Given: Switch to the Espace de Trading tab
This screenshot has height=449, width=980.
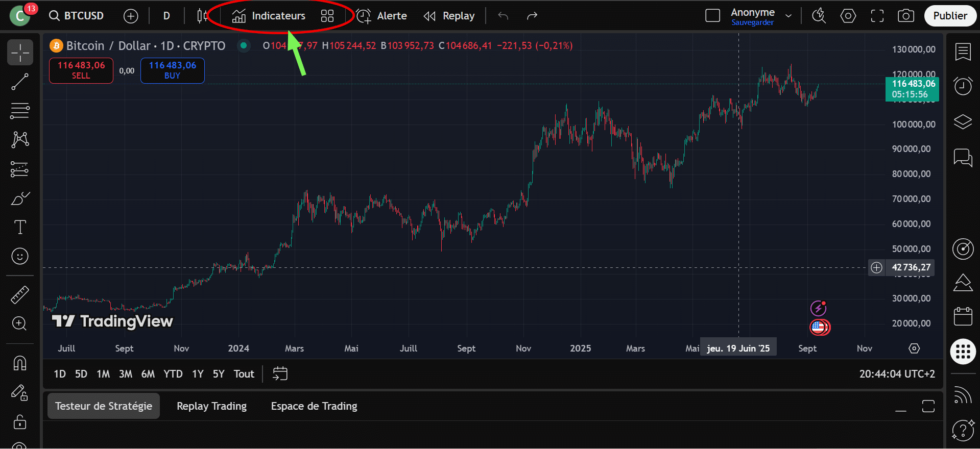Looking at the screenshot, I should [314, 406].
